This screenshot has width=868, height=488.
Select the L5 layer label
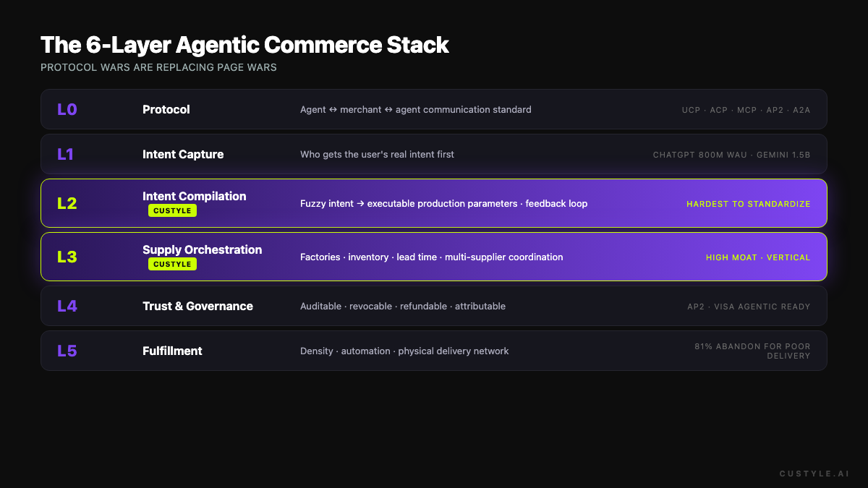[x=67, y=351]
